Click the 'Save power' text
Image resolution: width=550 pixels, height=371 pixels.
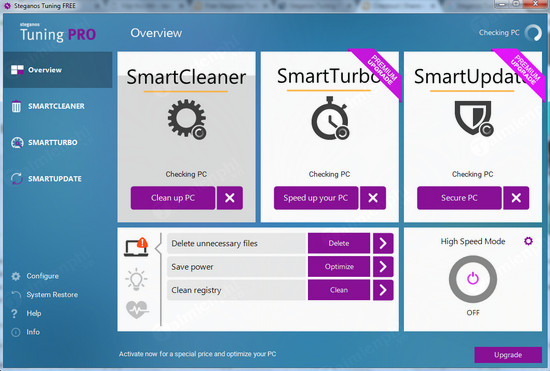pos(192,267)
